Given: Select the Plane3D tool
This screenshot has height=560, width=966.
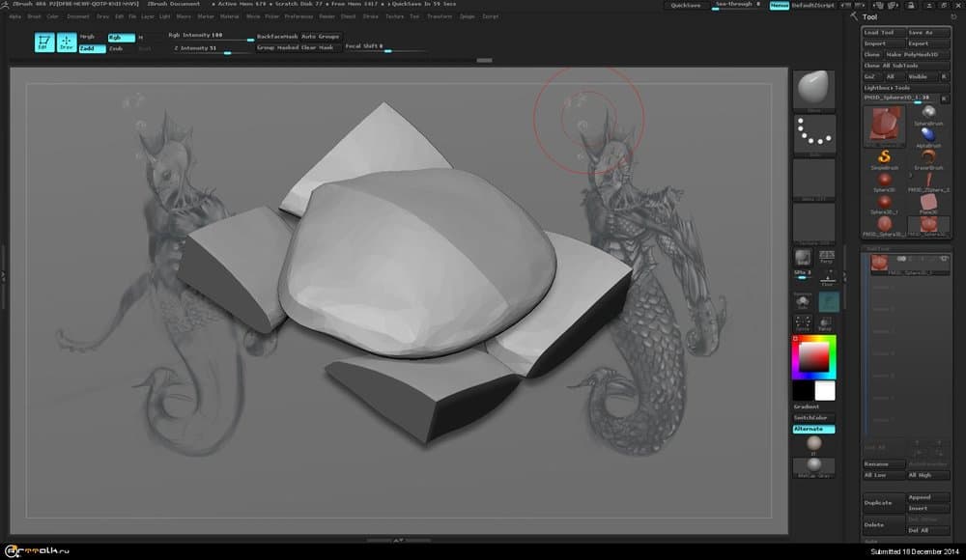Looking at the screenshot, I should 928,203.
